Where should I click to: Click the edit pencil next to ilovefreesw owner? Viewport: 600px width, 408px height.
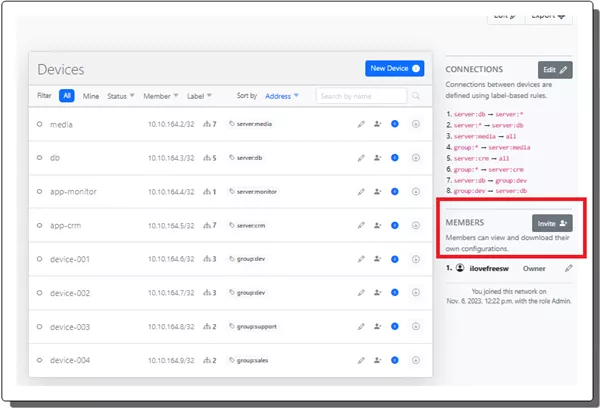(569, 268)
